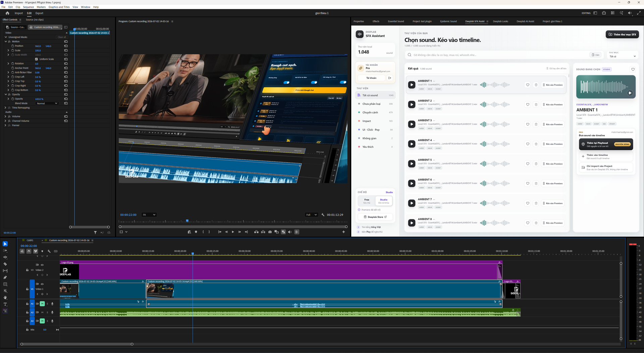Select the Selection tool in the tools panel
The image size is (644, 353).
5,244
